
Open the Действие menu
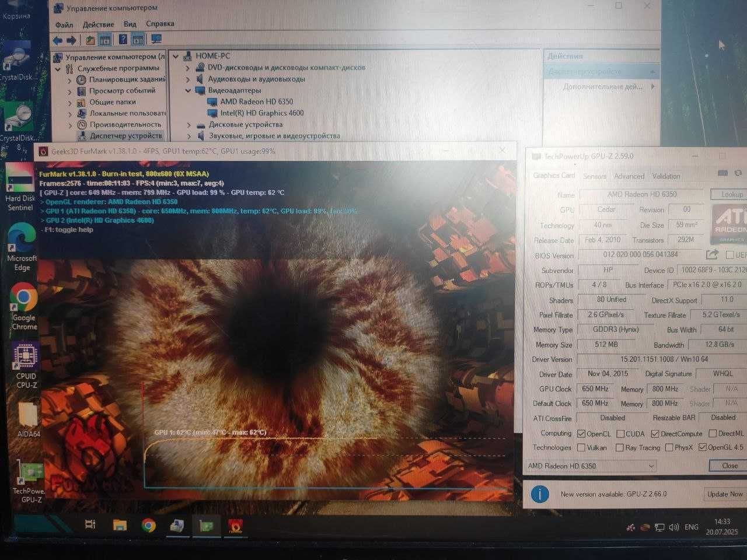pos(98,24)
